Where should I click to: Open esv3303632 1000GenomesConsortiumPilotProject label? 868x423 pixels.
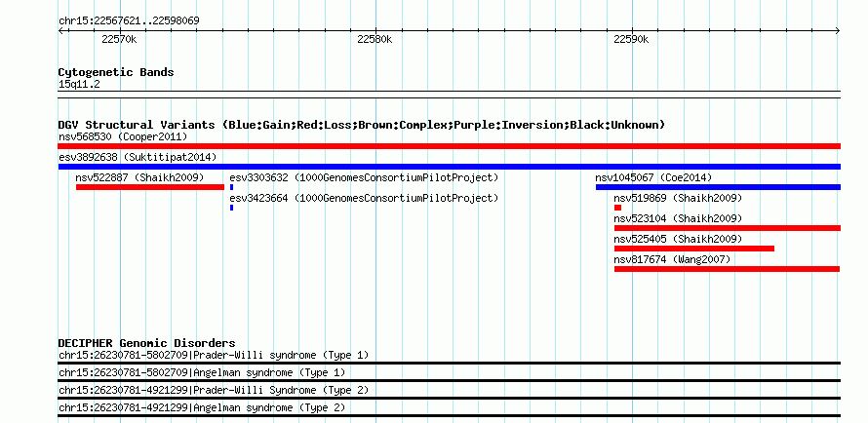click(364, 177)
